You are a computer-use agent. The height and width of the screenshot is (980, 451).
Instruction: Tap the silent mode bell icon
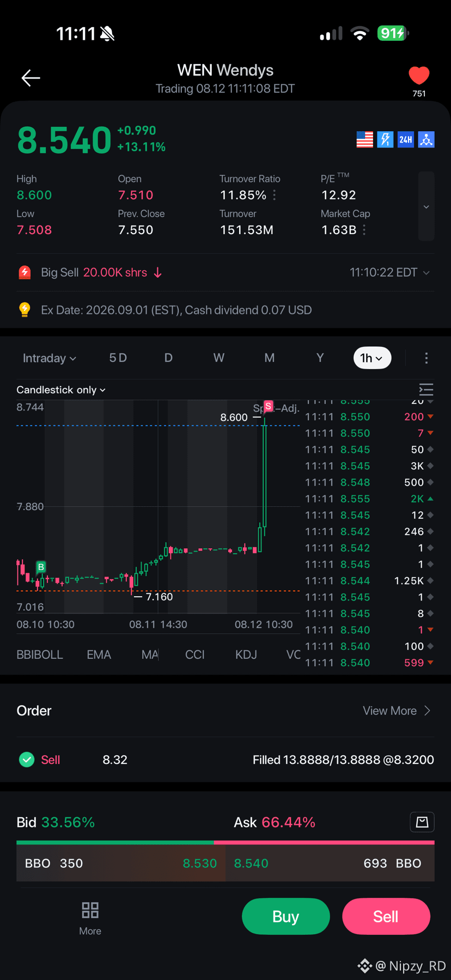(x=107, y=34)
